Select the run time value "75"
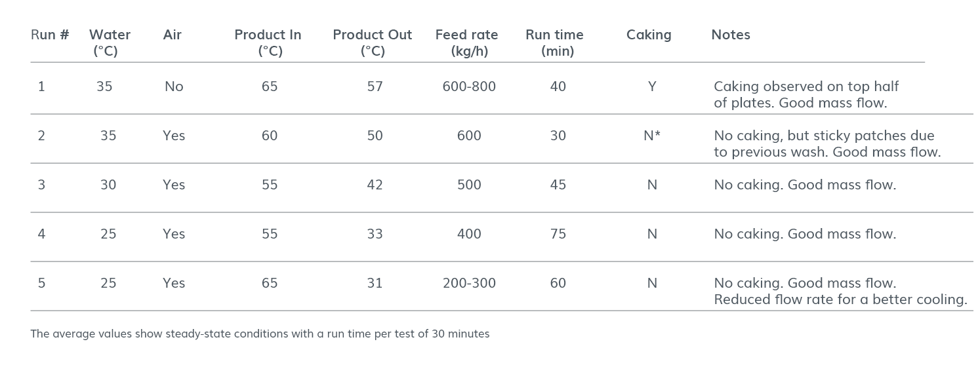 click(x=558, y=234)
